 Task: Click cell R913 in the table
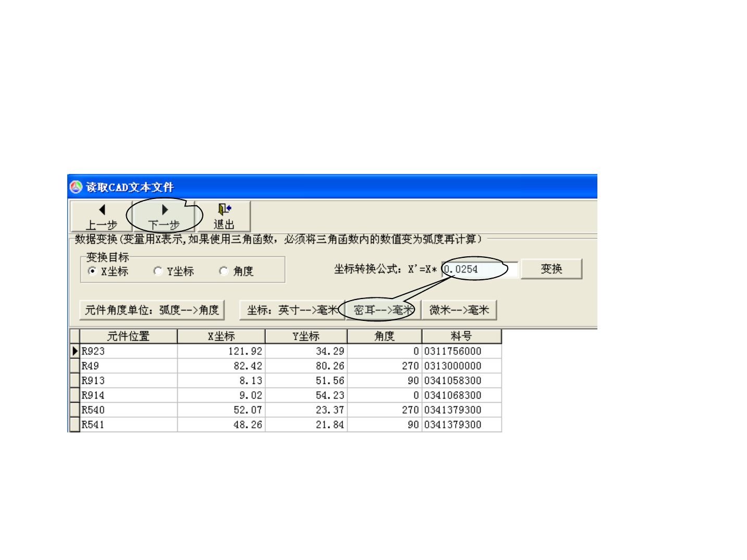(x=128, y=381)
